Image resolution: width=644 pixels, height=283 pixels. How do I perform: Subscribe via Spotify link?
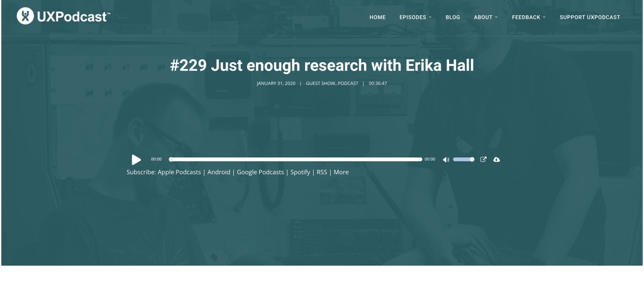click(x=300, y=172)
